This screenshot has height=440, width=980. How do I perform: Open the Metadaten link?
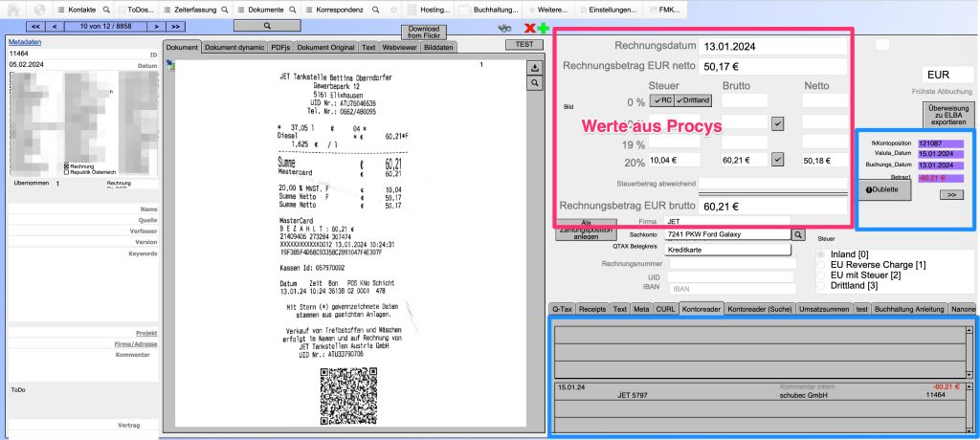(25, 42)
